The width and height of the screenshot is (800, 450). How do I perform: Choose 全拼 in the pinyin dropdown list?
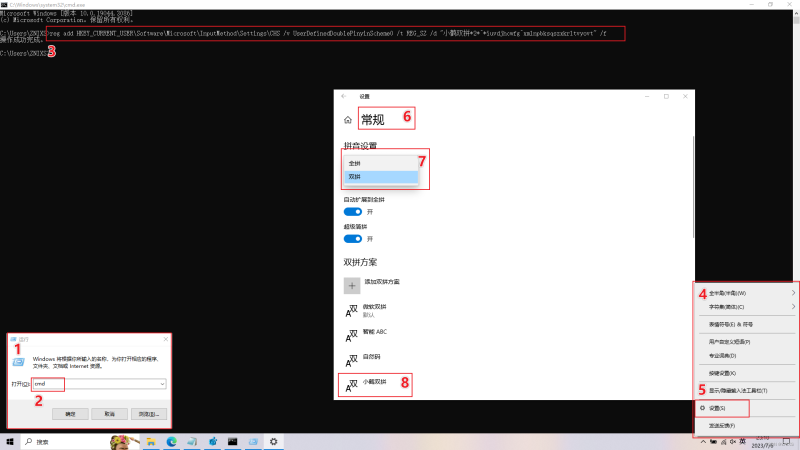point(378,162)
